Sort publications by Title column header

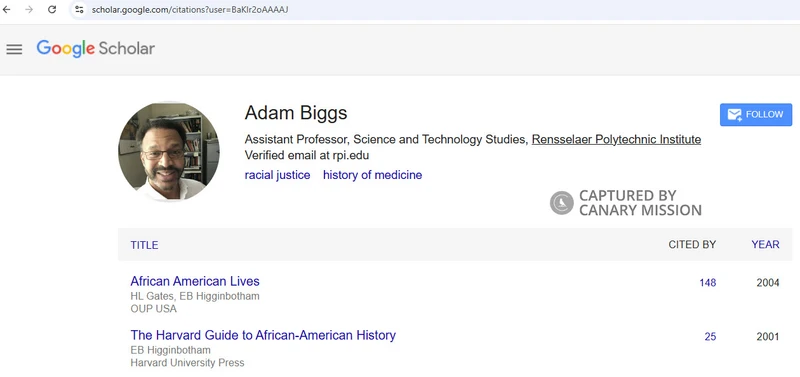pyautogui.click(x=144, y=245)
